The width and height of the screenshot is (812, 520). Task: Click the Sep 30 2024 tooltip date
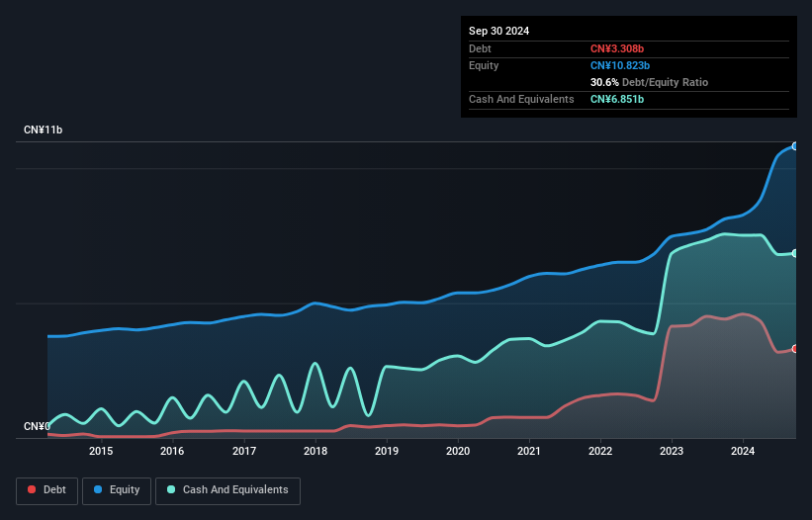(499, 31)
